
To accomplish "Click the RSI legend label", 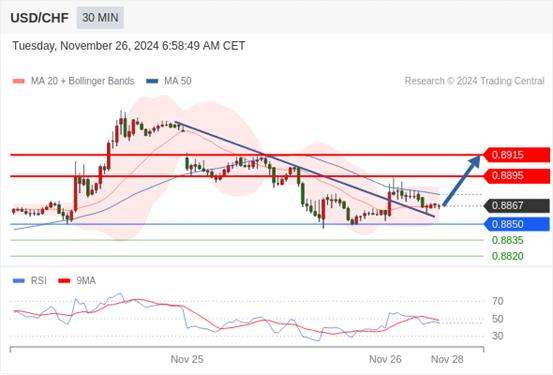I will point(38,281).
